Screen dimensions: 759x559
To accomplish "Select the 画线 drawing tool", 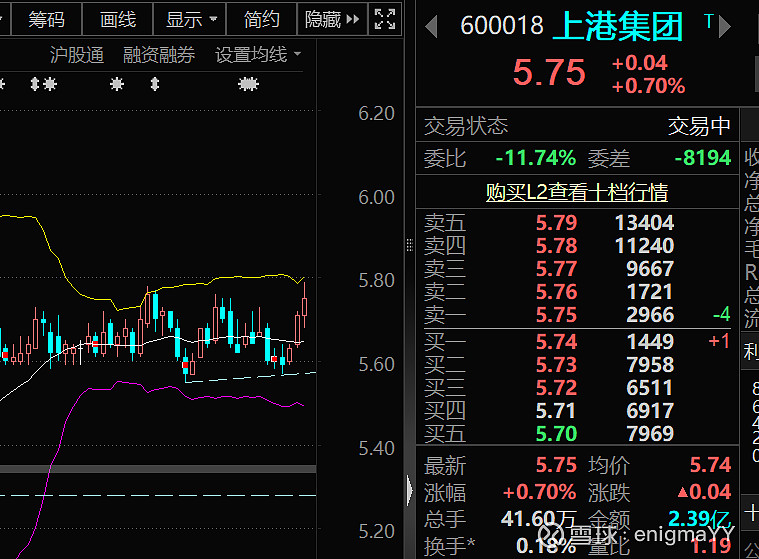I will coord(118,19).
